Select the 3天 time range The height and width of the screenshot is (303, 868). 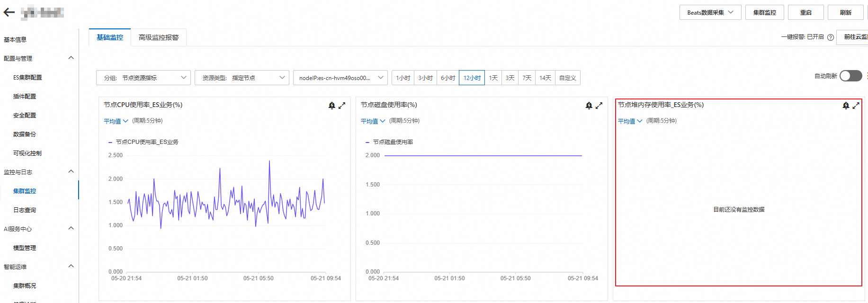pos(510,78)
